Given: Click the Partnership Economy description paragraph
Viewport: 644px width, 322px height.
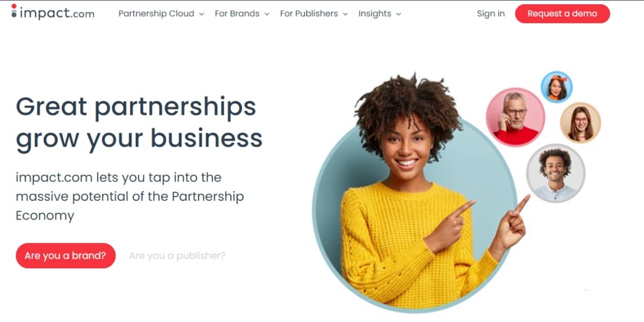Looking at the screenshot, I should (130, 196).
